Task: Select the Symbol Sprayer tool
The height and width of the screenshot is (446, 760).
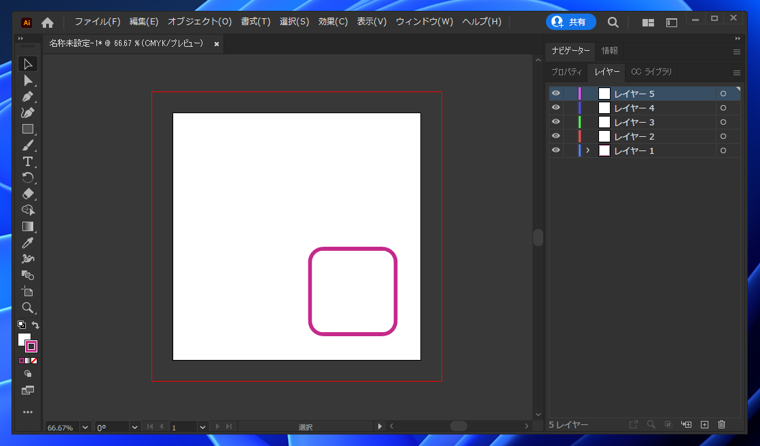Action: point(28,259)
